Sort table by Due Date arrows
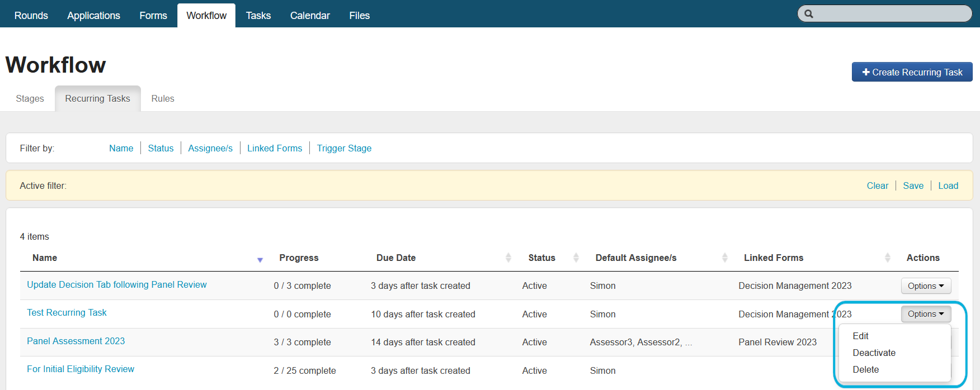 tap(508, 258)
